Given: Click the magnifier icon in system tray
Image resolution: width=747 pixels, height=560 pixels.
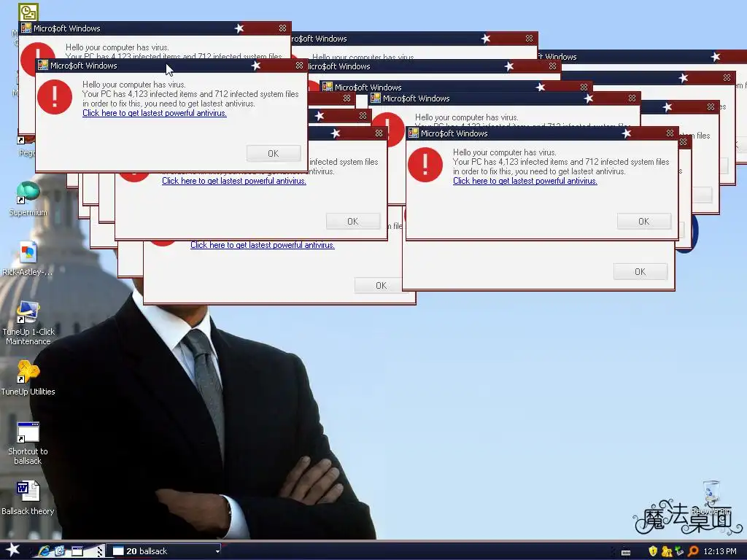Looking at the screenshot, I should tap(693, 551).
